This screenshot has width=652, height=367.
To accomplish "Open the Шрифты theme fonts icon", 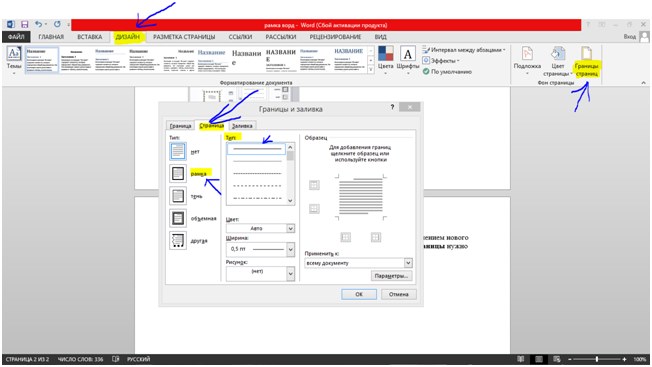I will [x=408, y=54].
